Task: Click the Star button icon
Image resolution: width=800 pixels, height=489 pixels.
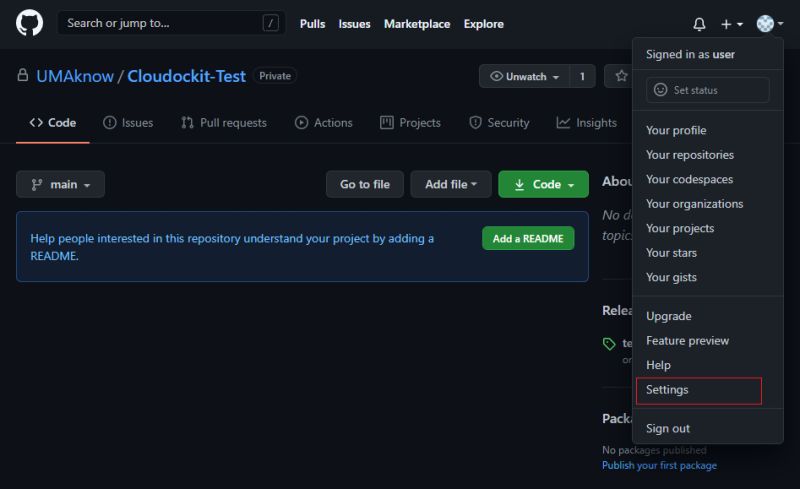Action: tap(621, 76)
